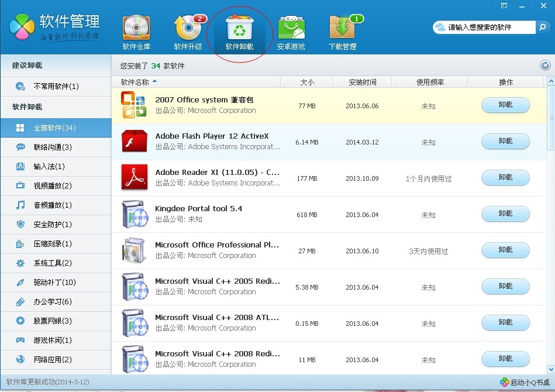
Task: Select 全部软件(34) category
Action: click(x=56, y=128)
